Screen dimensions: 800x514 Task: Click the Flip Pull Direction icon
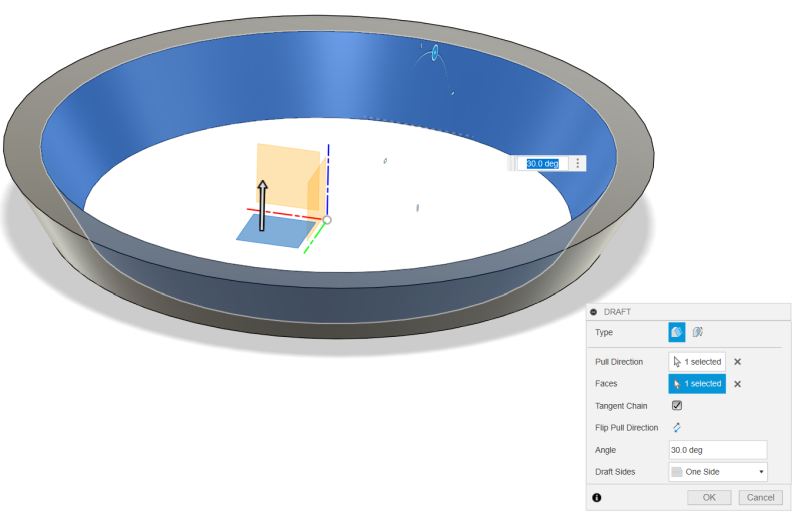point(677,428)
